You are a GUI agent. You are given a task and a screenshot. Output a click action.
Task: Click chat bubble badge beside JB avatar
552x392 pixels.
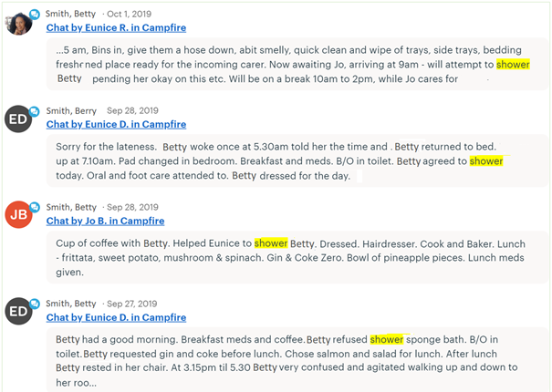[34, 207]
